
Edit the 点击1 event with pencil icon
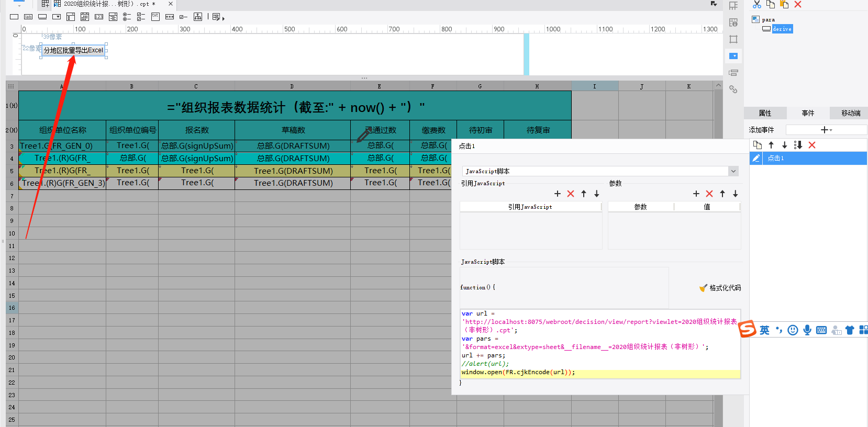click(x=756, y=158)
